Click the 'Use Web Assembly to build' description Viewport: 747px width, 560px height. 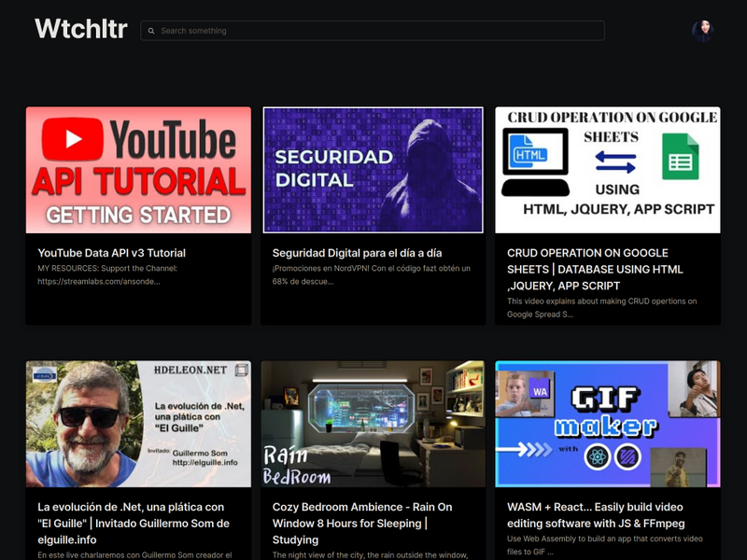pyautogui.click(x=604, y=545)
